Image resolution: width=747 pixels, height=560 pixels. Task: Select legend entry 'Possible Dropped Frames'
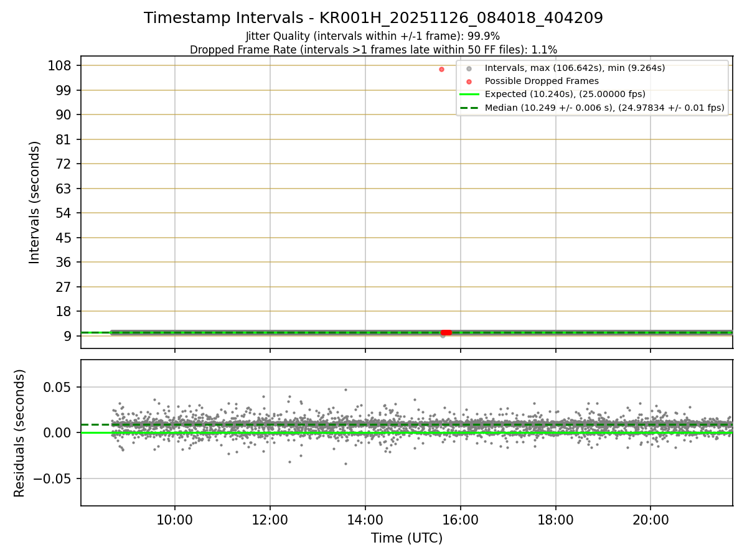(542, 81)
